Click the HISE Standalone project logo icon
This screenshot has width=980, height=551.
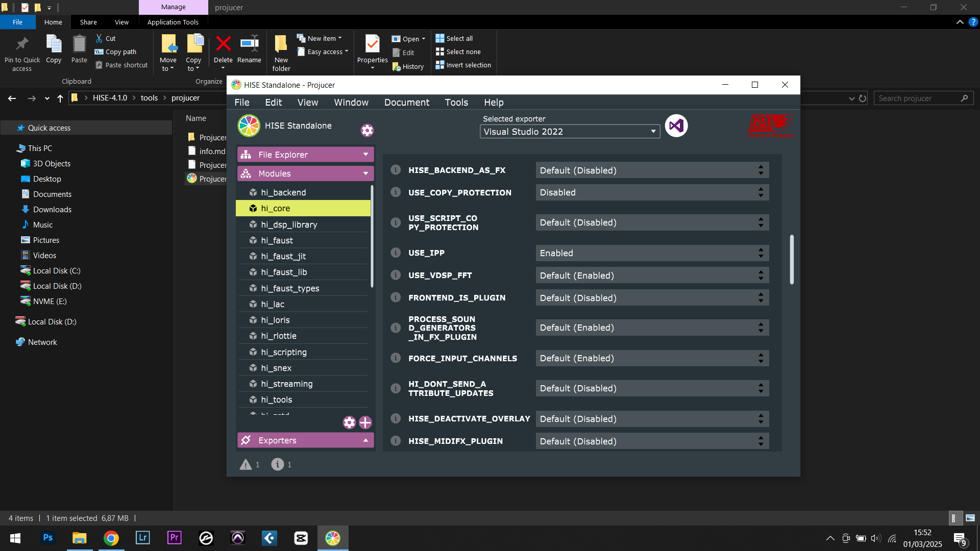click(x=249, y=126)
